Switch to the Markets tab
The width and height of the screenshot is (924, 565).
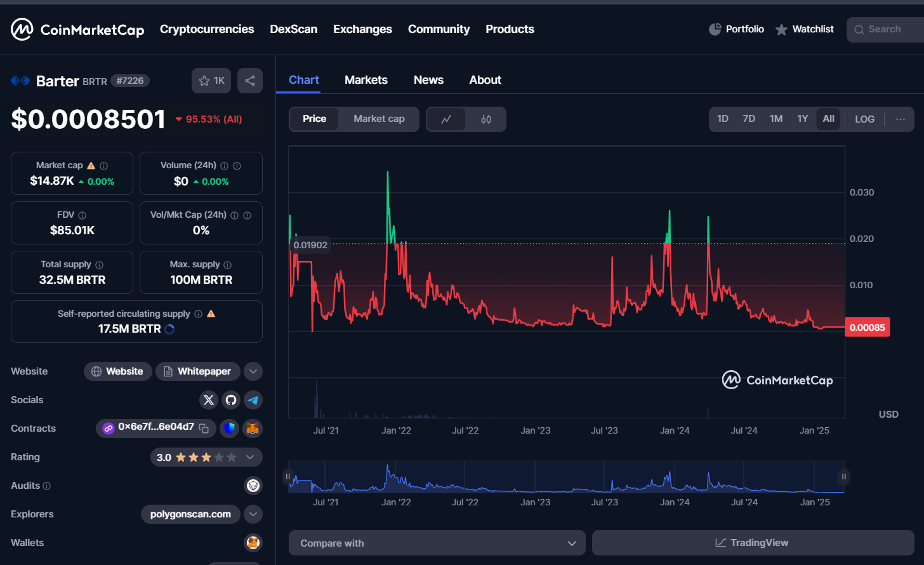[x=366, y=80]
